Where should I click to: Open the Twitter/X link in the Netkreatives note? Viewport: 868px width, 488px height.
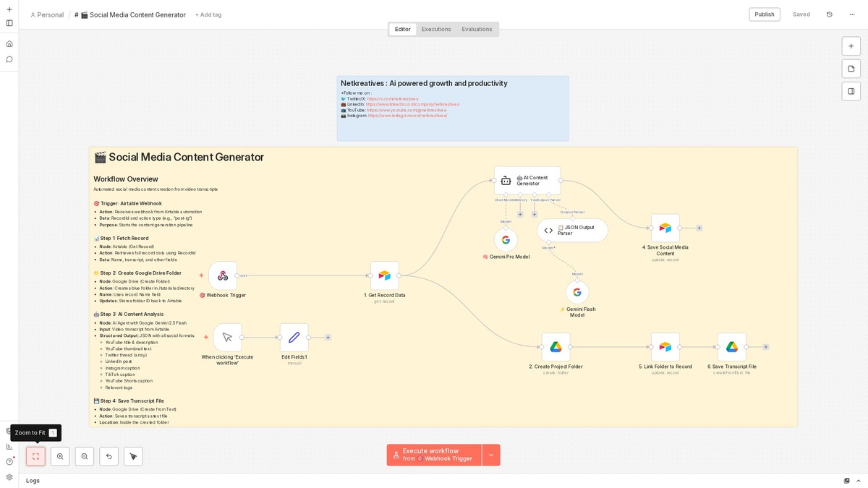(392, 99)
